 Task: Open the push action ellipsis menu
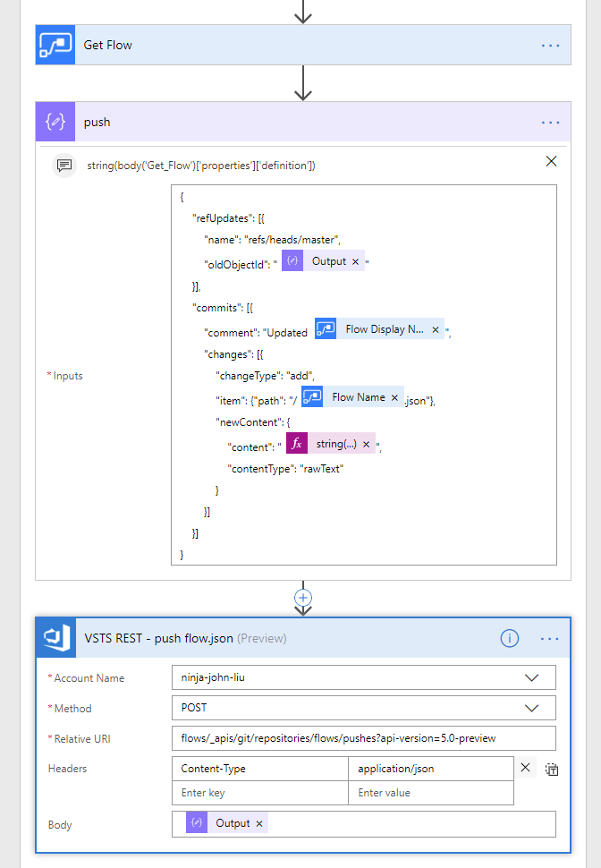coord(550,122)
